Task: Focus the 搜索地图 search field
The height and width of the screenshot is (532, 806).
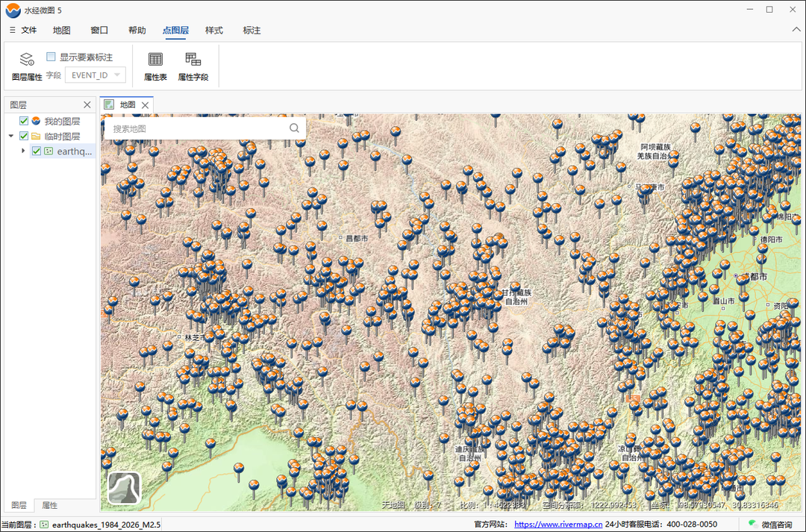Action: tap(198, 128)
